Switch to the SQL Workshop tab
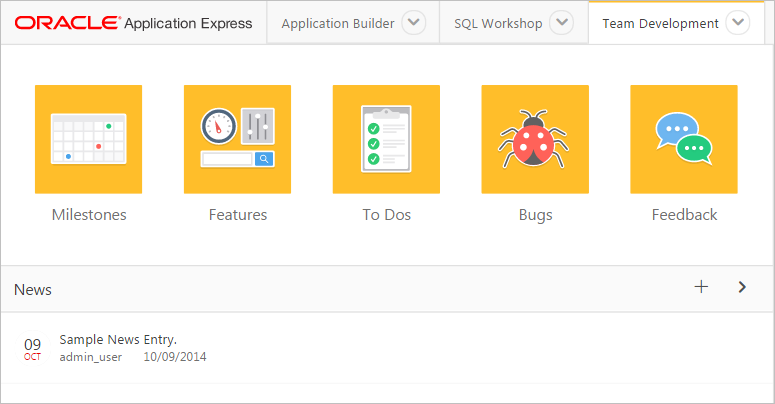775x404 pixels. (x=497, y=23)
